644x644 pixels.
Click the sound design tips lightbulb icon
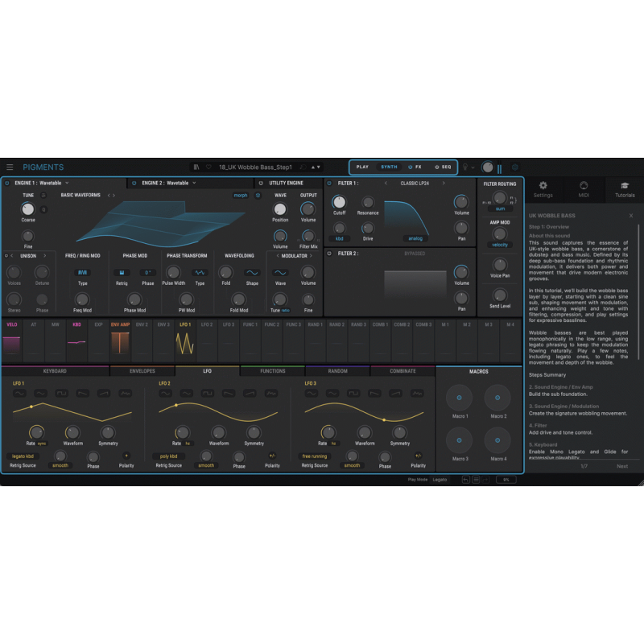point(465,167)
